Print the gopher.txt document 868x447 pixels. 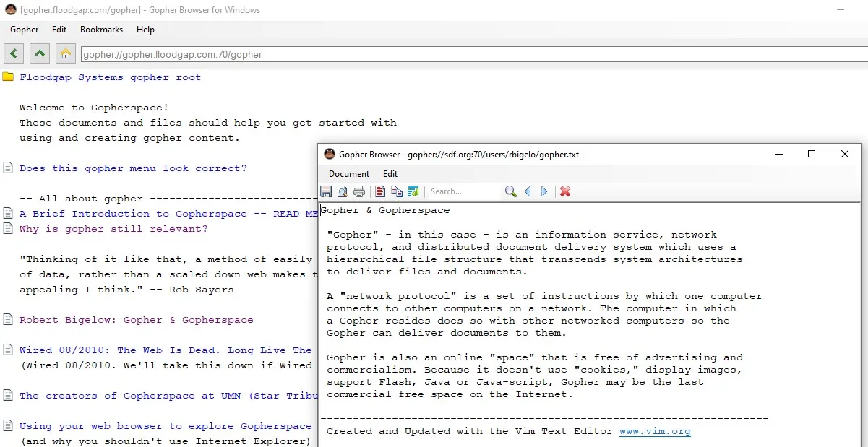359,191
